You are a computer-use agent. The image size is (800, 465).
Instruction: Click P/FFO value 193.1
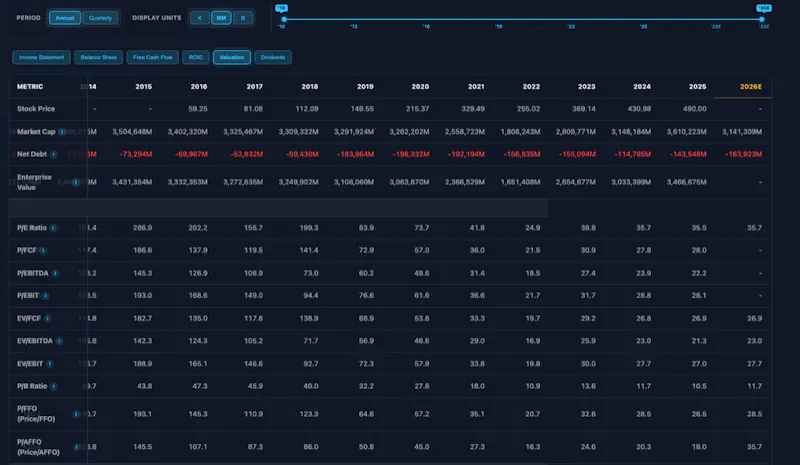pos(142,414)
